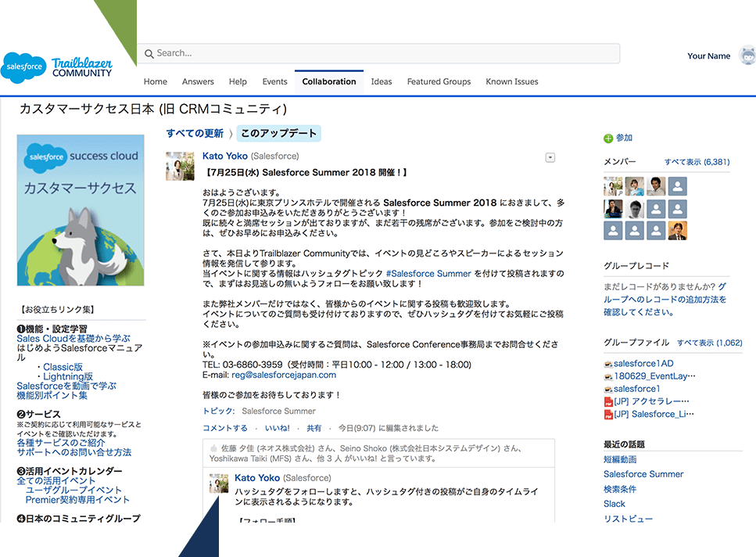756x557 pixels.
Task: Open the ユーザグループイベント link
Action: pyautogui.click(x=73, y=490)
